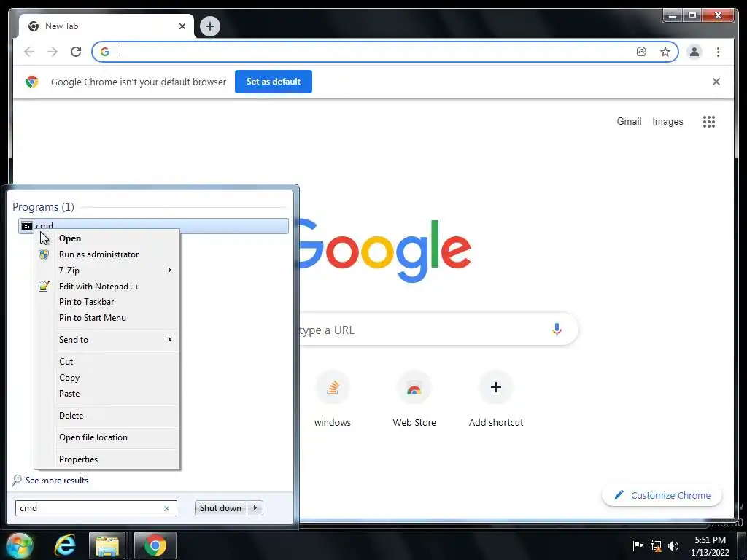Image resolution: width=747 pixels, height=560 pixels.
Task: Open the Images link
Action: (667, 122)
